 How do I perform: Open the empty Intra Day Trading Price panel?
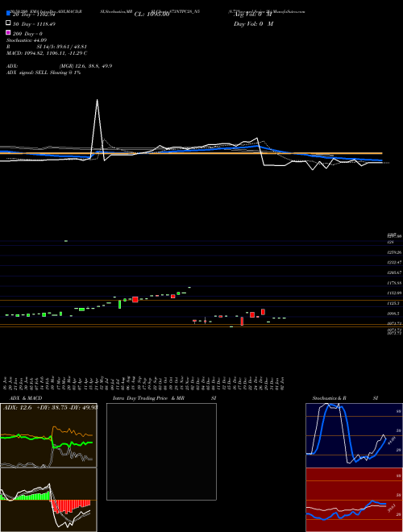161,451
